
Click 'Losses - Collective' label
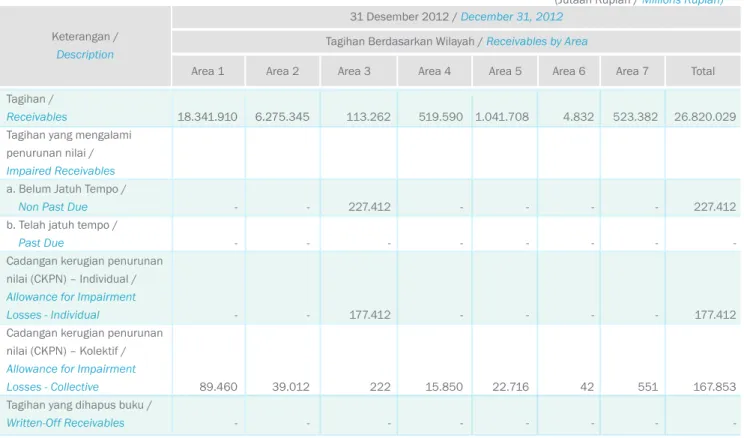52,387
